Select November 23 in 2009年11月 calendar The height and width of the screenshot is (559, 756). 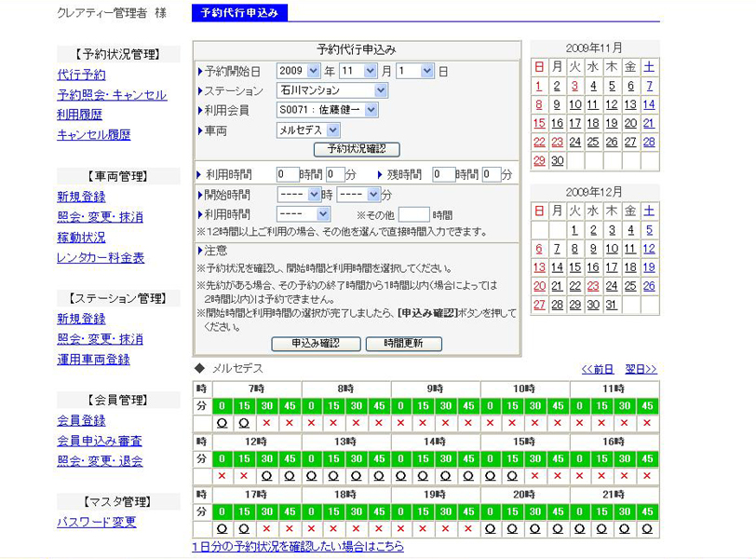[x=558, y=143]
